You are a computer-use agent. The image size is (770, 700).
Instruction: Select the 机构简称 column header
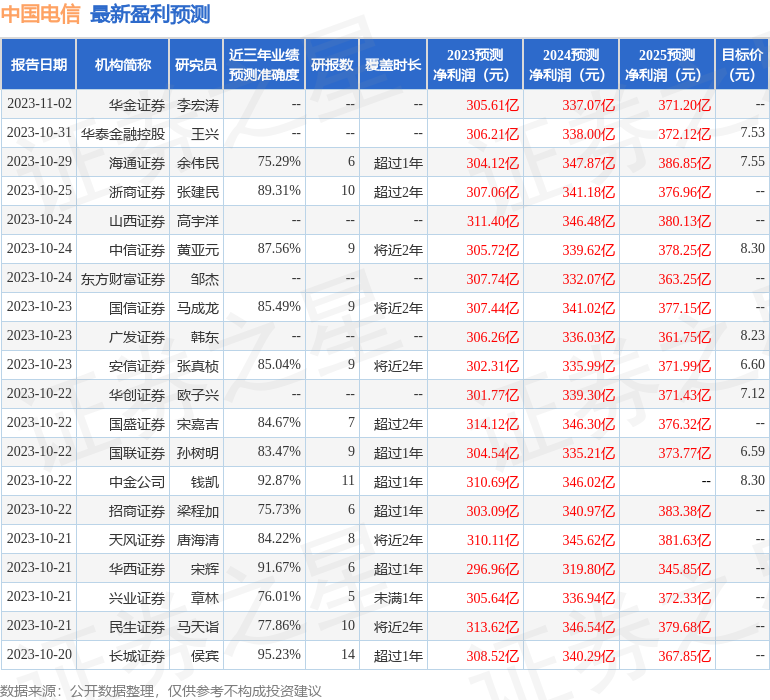[123, 64]
